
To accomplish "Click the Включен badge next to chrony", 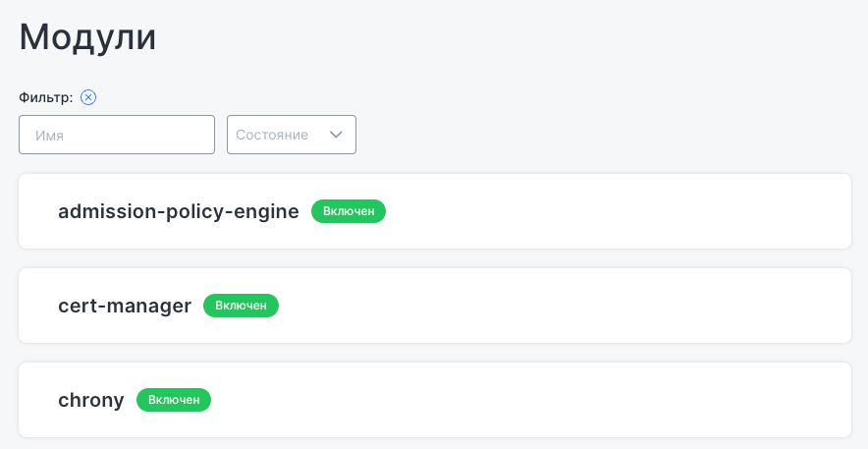I will tap(174, 400).
